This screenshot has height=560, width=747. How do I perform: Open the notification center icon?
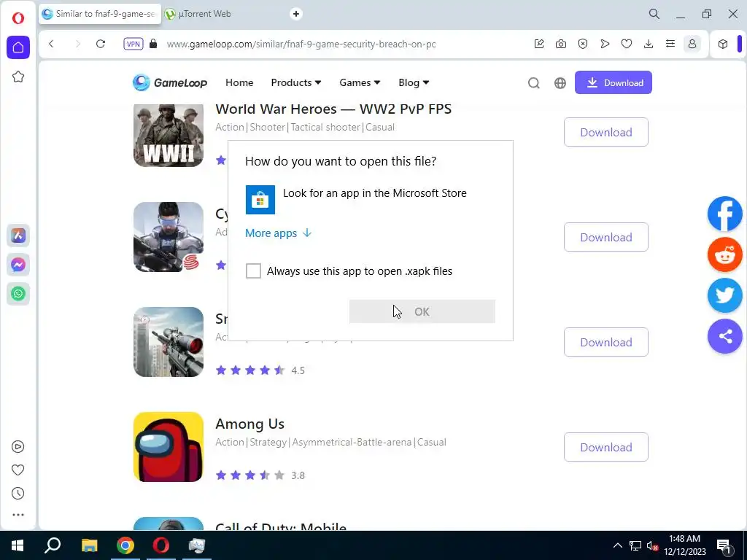click(724, 545)
